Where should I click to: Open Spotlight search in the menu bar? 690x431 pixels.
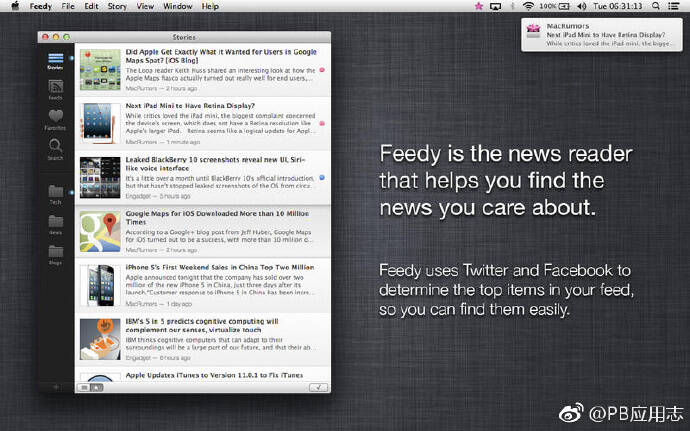click(656, 6)
